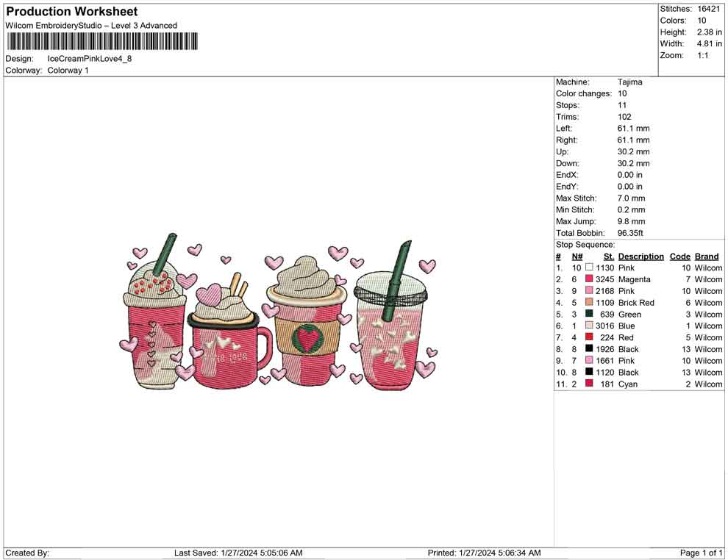Click the Max Jump value 9.8 mm
This screenshot has height=560, width=728.
point(631,221)
